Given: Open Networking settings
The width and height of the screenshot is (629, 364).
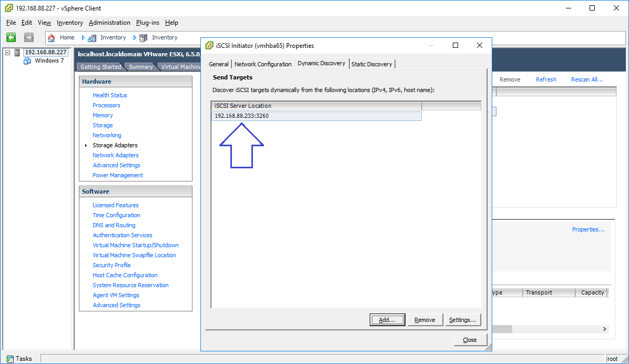Looking at the screenshot, I should 107,135.
